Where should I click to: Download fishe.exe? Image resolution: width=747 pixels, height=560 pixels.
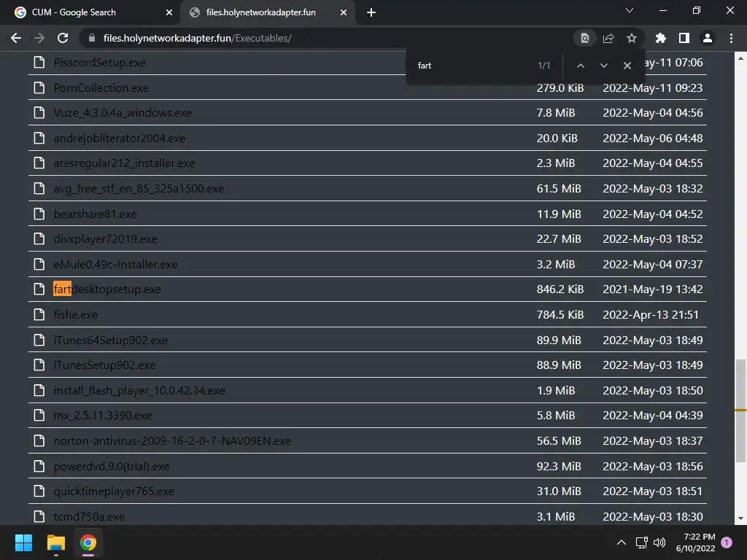(75, 315)
